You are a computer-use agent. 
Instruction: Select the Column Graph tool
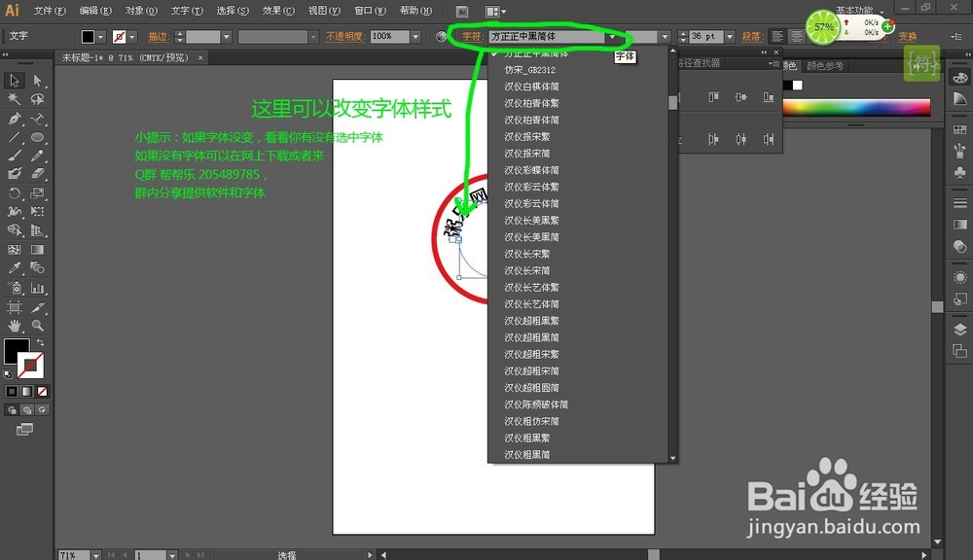coord(37,288)
